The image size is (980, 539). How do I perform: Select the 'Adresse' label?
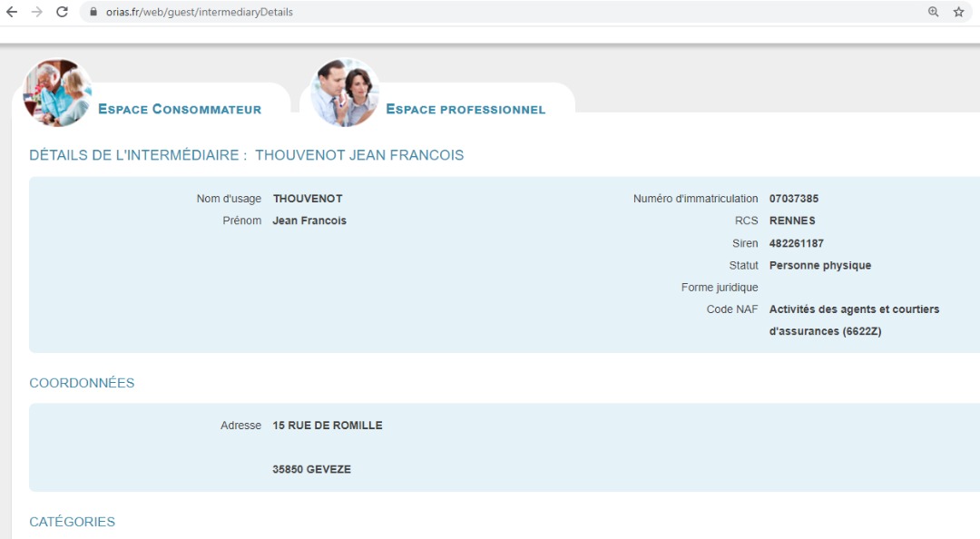point(240,426)
